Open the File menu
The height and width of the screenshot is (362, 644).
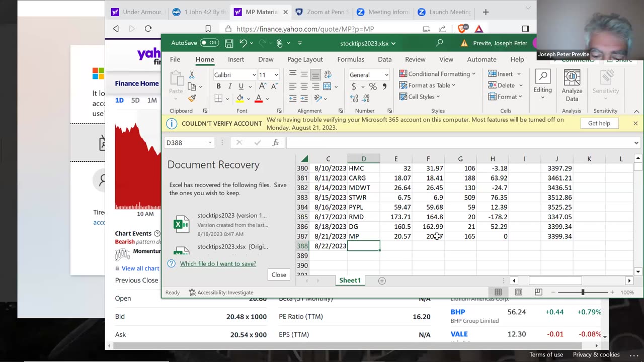point(175,59)
